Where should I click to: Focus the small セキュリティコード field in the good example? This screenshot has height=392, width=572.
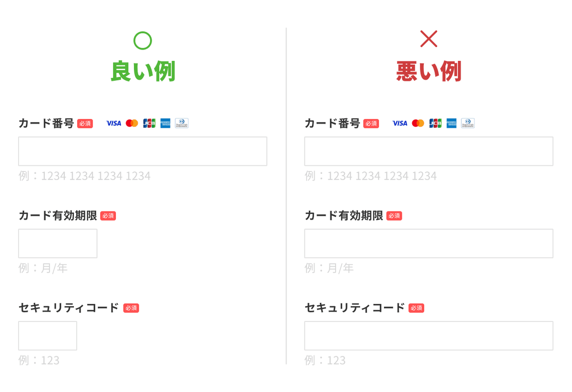pyautogui.click(x=48, y=336)
